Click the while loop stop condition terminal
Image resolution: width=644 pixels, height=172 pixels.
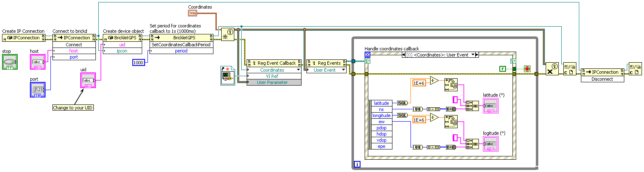click(x=527, y=69)
